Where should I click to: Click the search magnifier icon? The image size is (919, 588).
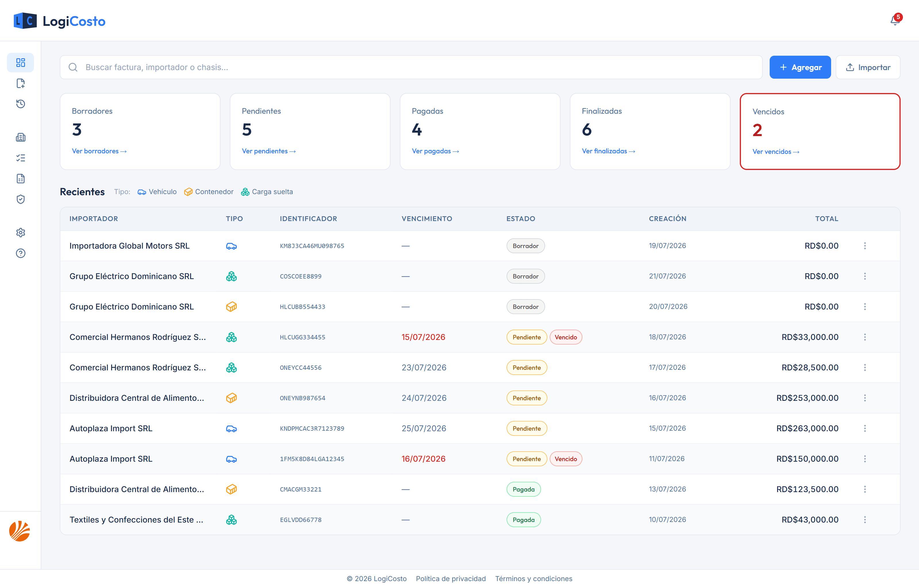(x=73, y=67)
